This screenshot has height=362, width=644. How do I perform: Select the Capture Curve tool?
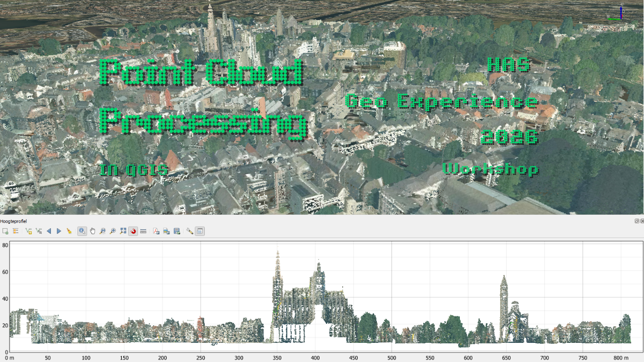(29, 231)
